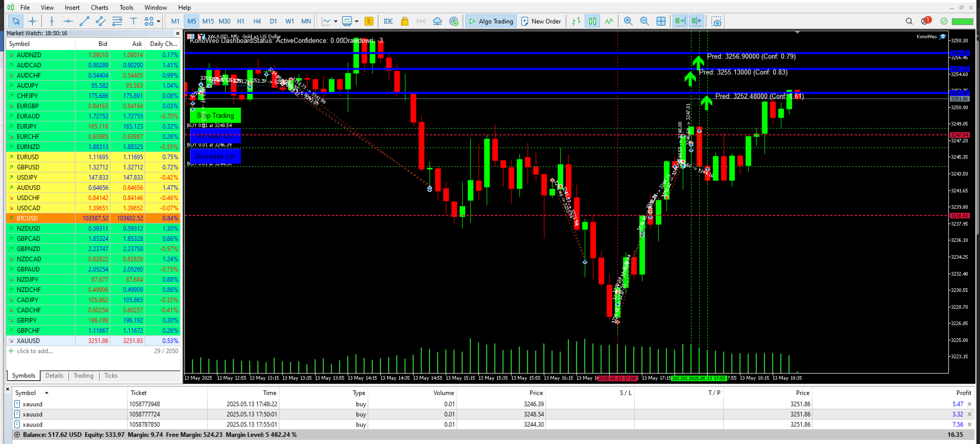The height and width of the screenshot is (444, 980).
Task: Click the green connection status checkmark
Action: 944,21
